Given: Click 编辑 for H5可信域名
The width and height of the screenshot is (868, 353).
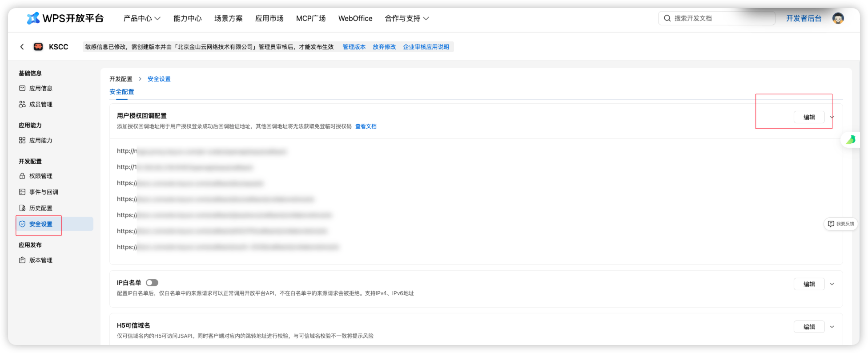Looking at the screenshot, I should (809, 327).
